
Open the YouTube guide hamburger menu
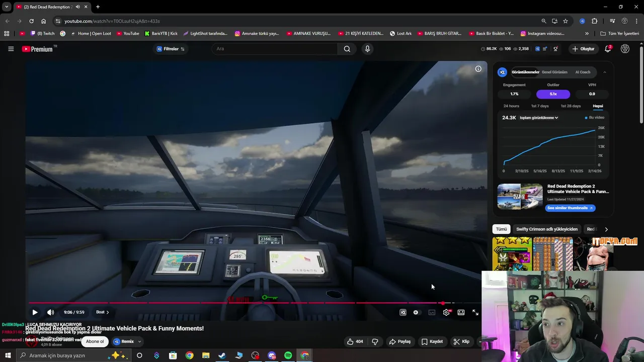coord(11,49)
